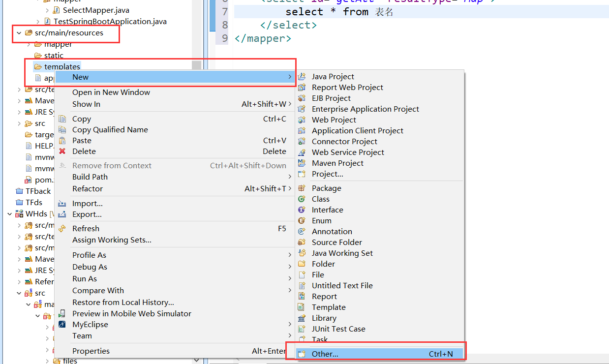The image size is (609, 364).
Task: Select Restore from Local History...
Action: coord(123,302)
